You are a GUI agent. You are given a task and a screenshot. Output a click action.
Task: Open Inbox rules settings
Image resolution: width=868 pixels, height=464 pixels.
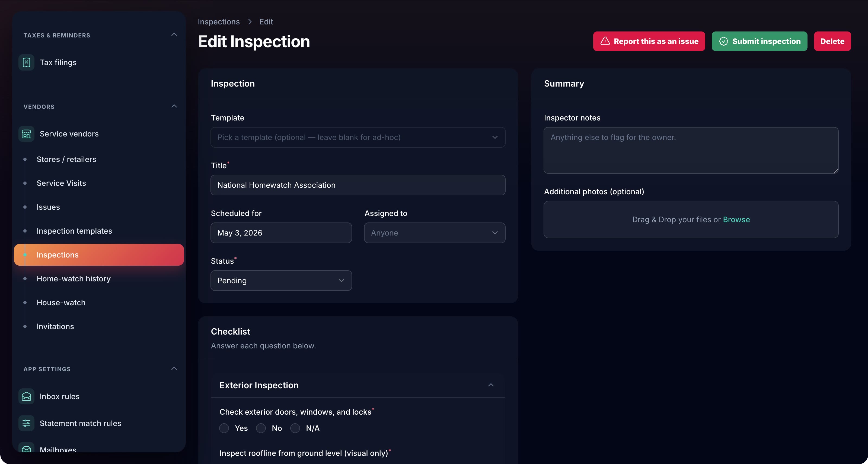pos(60,396)
